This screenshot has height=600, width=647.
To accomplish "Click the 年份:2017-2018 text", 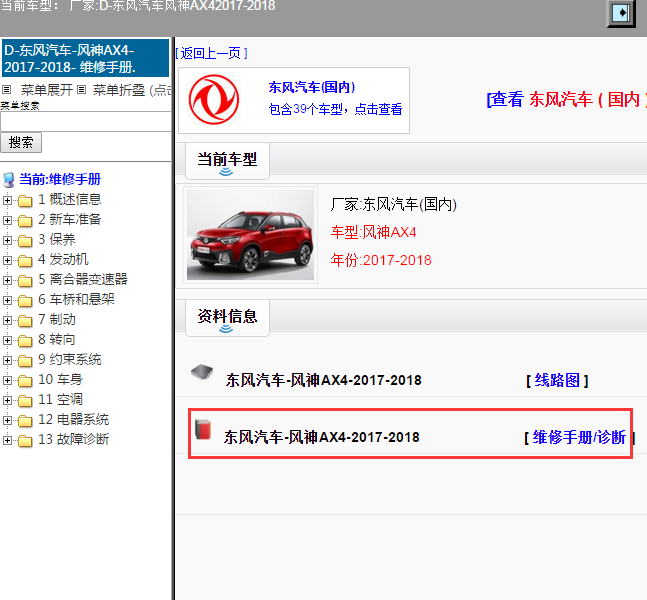I will click(381, 260).
